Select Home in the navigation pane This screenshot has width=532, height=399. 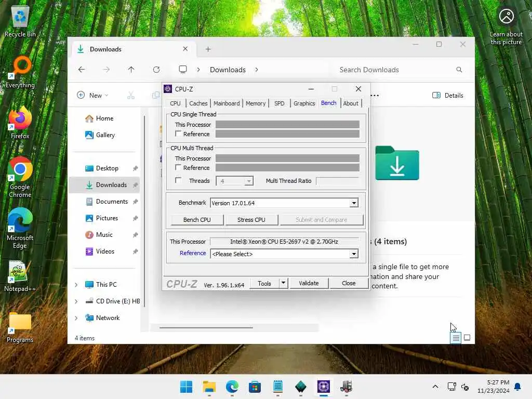pyautogui.click(x=104, y=118)
